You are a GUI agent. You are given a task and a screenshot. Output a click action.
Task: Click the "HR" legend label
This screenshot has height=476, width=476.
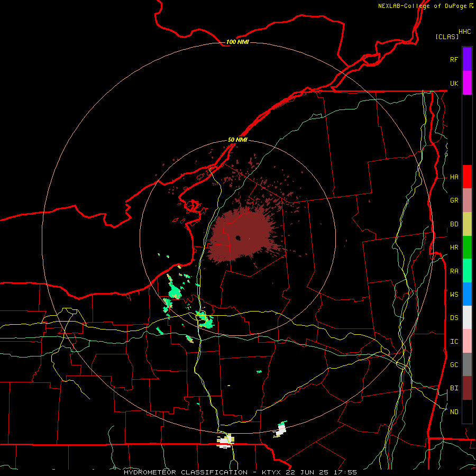454,248
